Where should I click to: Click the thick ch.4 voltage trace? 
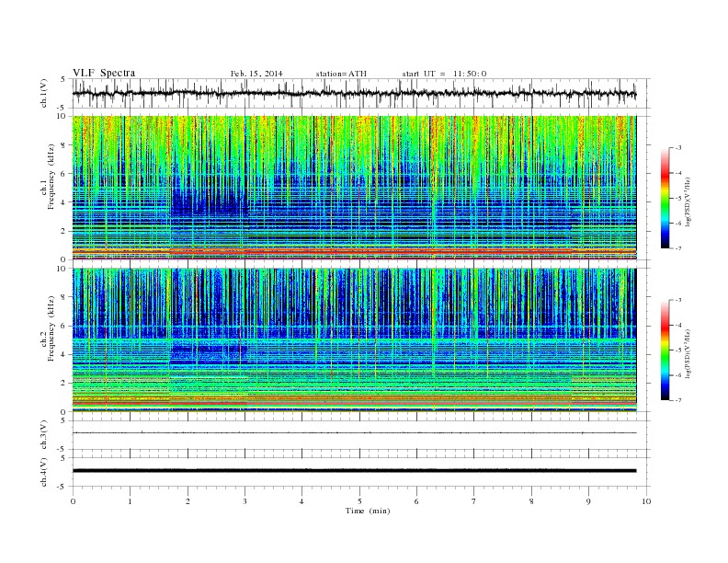click(x=354, y=471)
